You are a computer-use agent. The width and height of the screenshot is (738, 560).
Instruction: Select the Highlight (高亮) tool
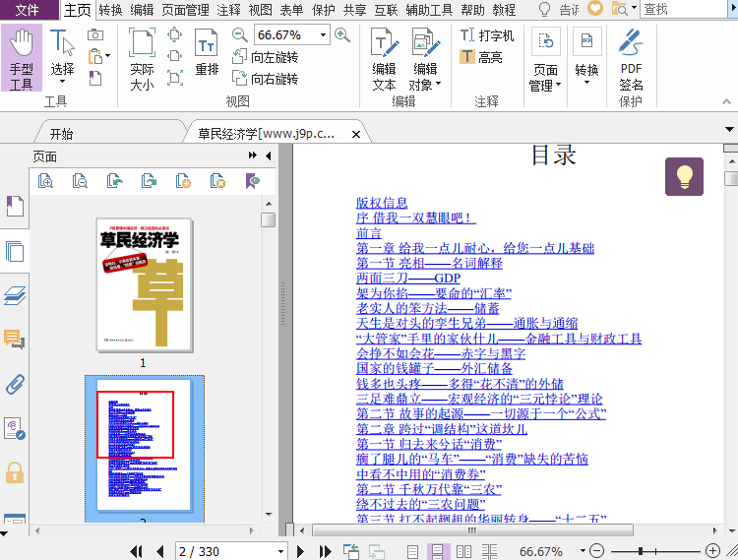coord(481,57)
